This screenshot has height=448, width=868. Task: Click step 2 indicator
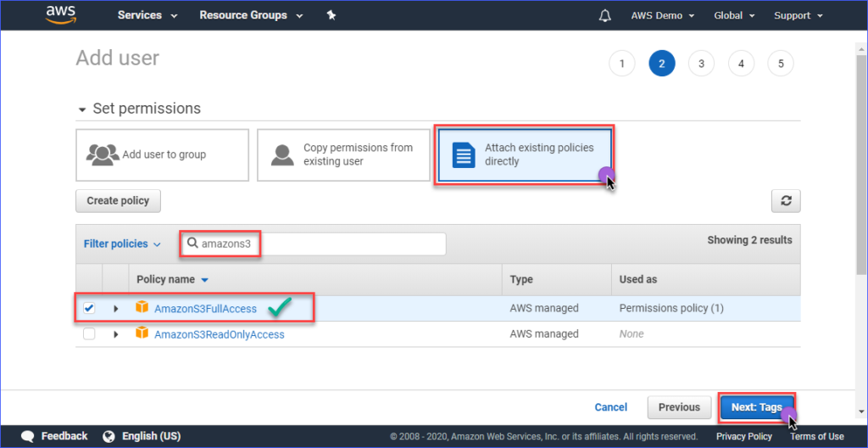click(x=662, y=63)
